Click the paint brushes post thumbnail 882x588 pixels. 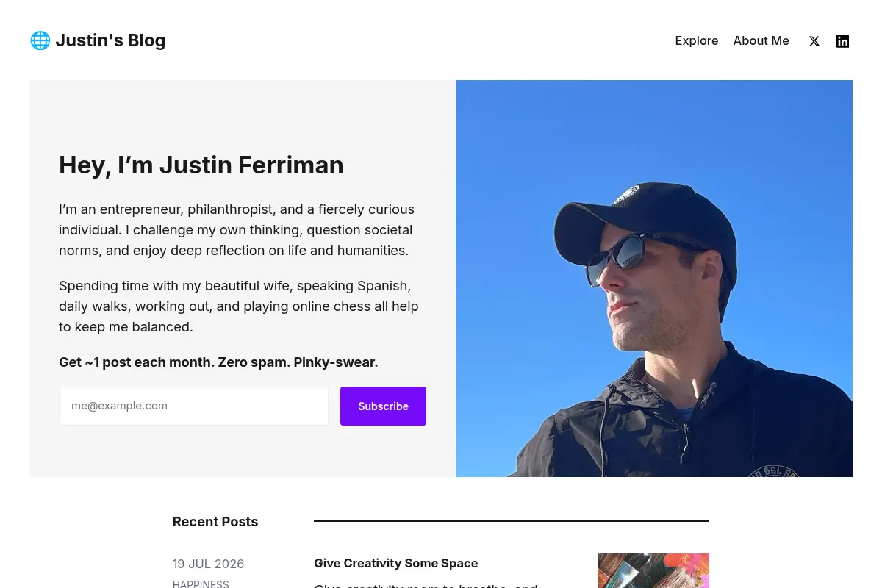[653, 570]
